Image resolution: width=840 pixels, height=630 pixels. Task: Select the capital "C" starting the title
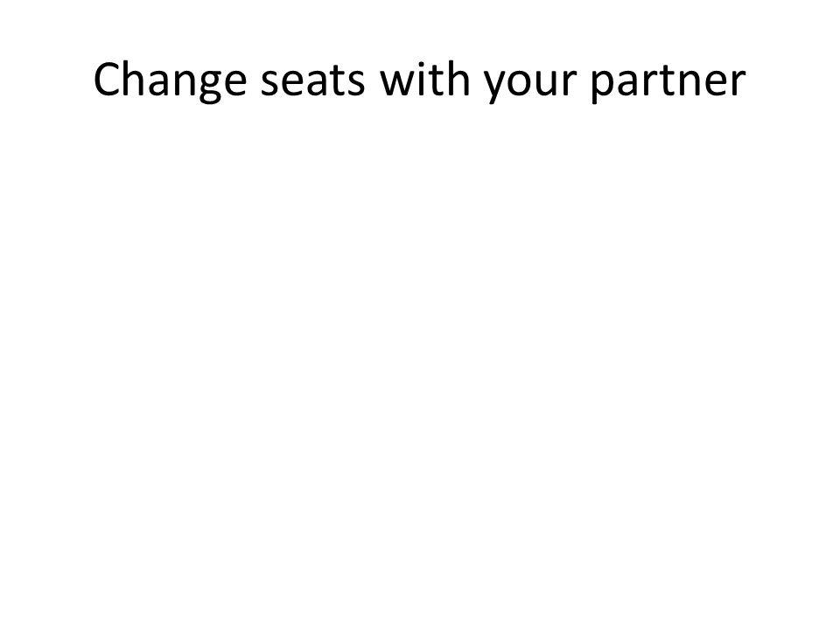[105, 80]
